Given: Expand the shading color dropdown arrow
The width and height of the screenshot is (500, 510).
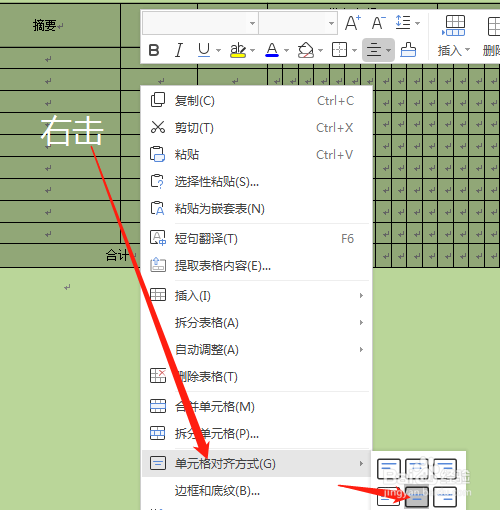Looking at the screenshot, I should [320, 51].
